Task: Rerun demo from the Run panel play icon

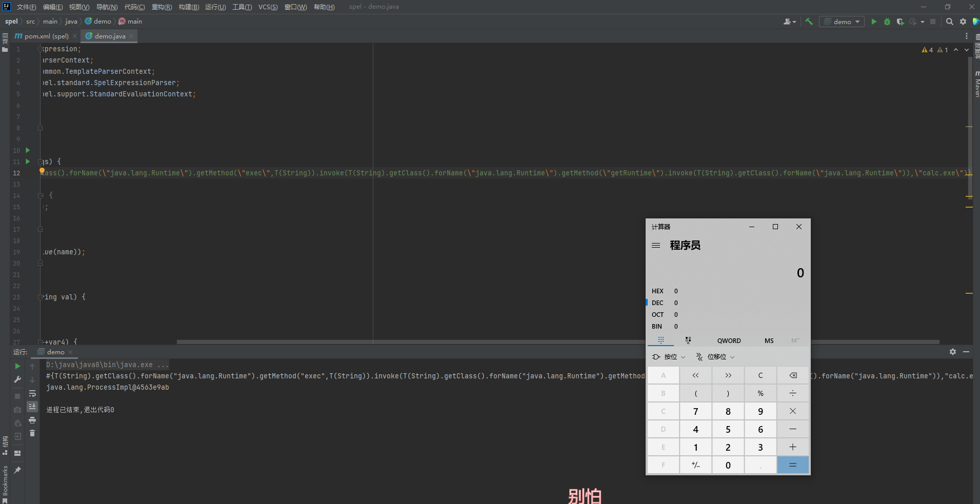Action: pos(17,366)
